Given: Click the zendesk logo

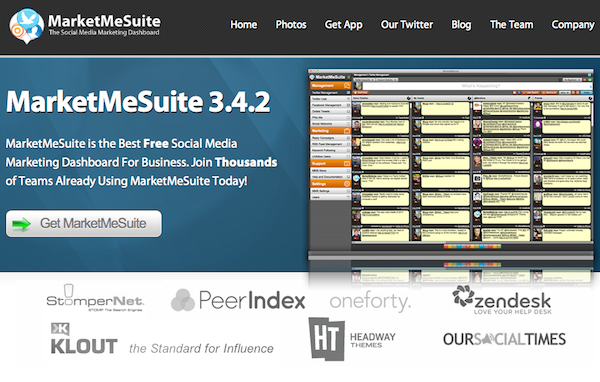Looking at the screenshot, I should click(502, 300).
